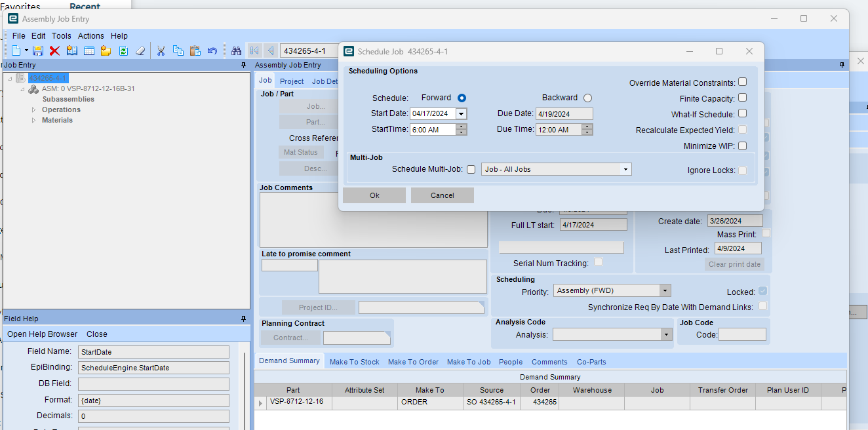Switch to the Make To Order tab

pos(413,362)
